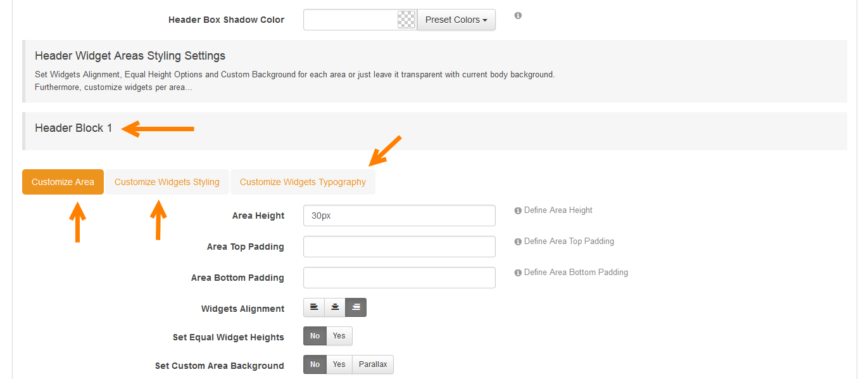Select the Customize Area tab
This screenshot has height=379, width=868.
63,182
